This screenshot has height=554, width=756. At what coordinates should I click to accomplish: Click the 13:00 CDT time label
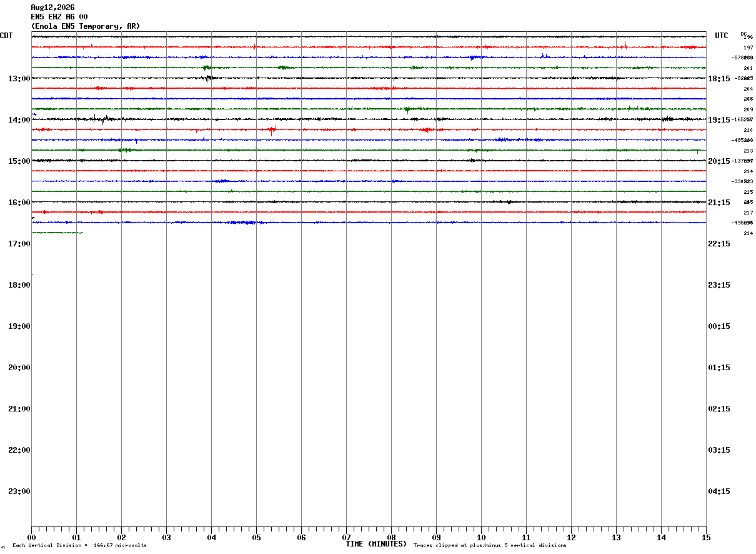19,79
